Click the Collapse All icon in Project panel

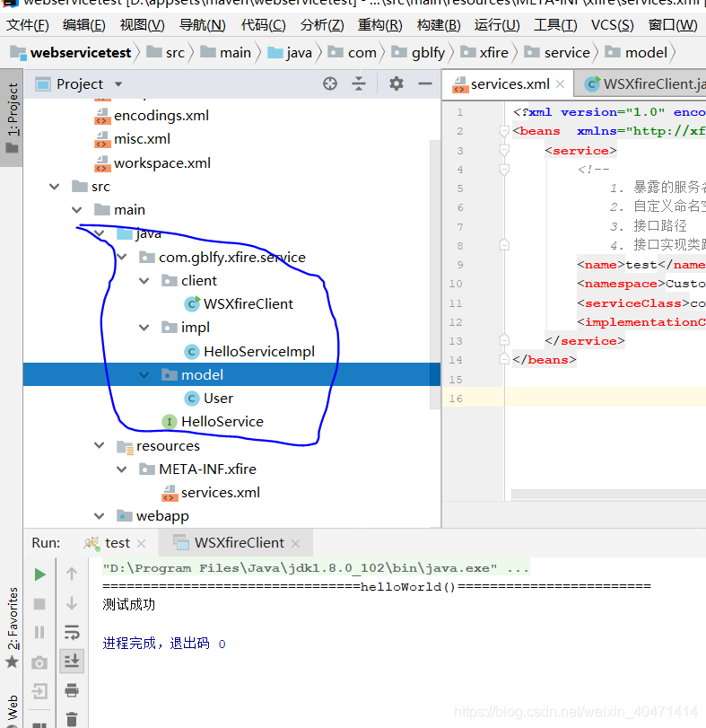coord(359,83)
